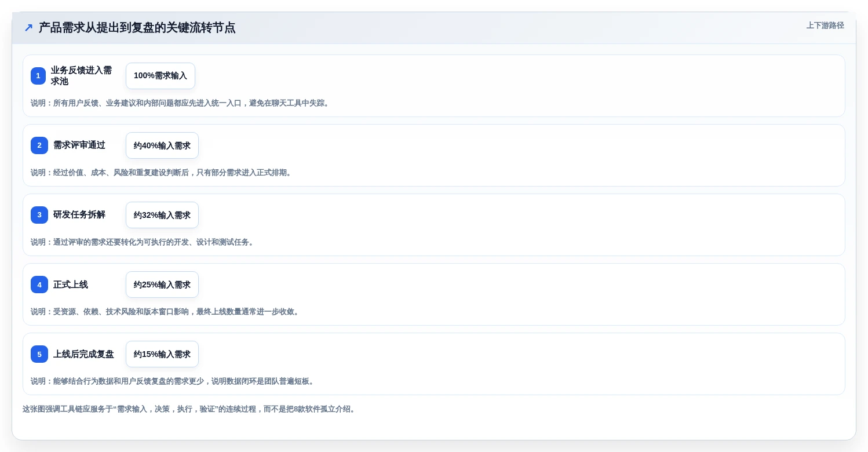Click the description mentioning 正式排期 under step 2
This screenshot has height=452, width=868.
pos(162,173)
